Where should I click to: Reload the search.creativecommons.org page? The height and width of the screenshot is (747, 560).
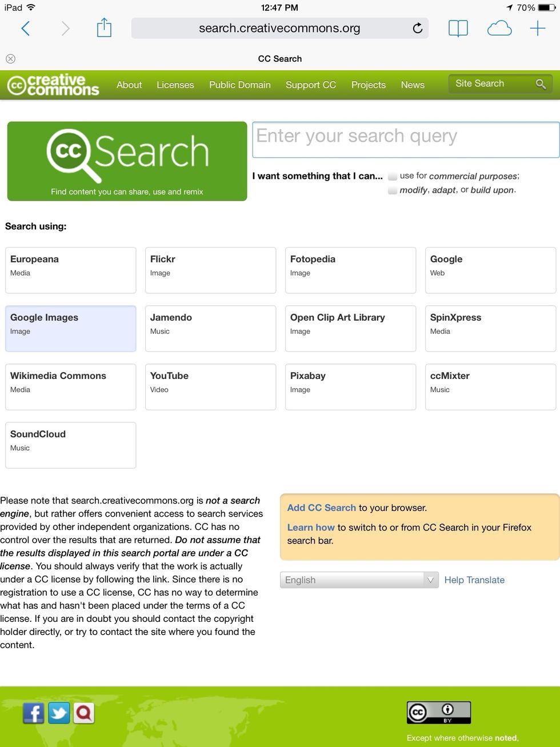[418, 28]
